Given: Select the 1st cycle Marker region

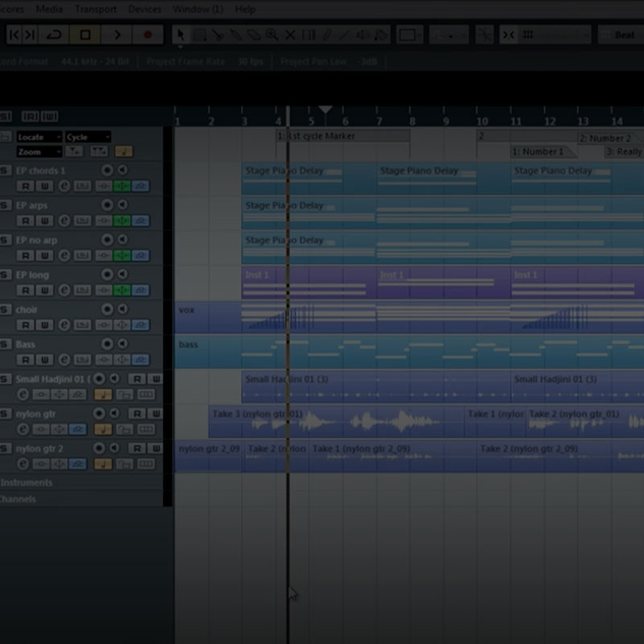Looking at the screenshot, I should [343, 136].
